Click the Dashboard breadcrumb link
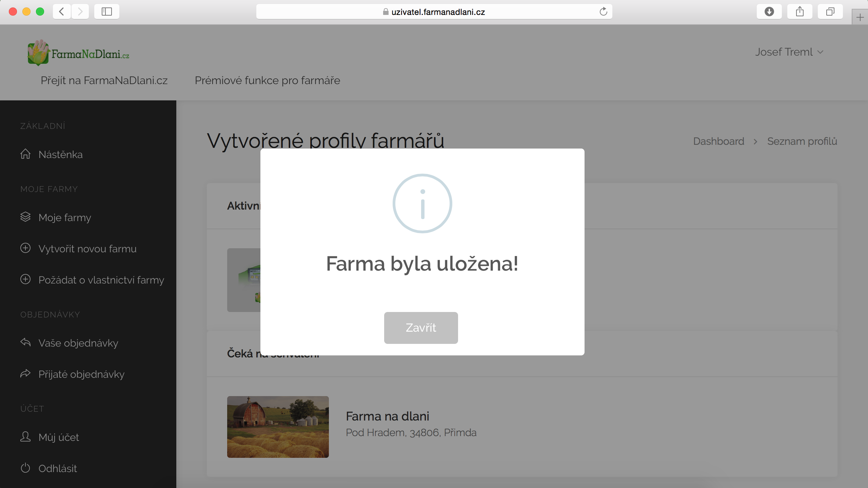This screenshot has width=868, height=488. pos(718,141)
